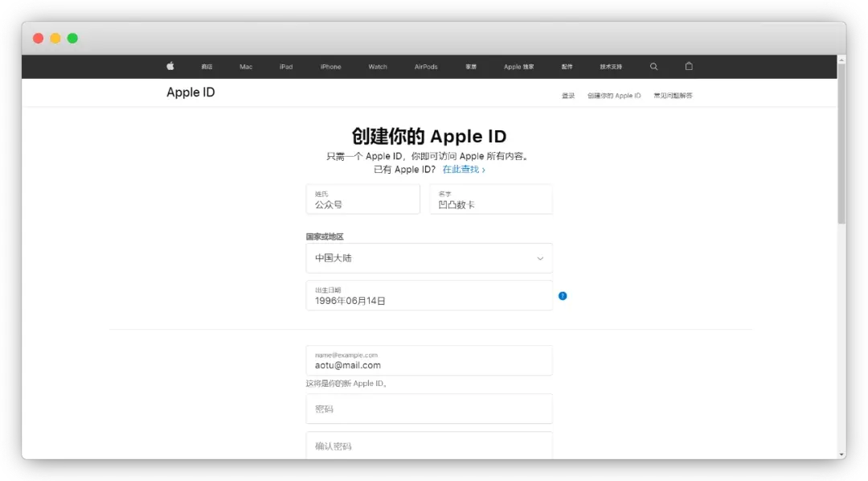Viewport: 868px width, 481px height.
Task: Follow the 在此查找 link
Action: (x=464, y=170)
